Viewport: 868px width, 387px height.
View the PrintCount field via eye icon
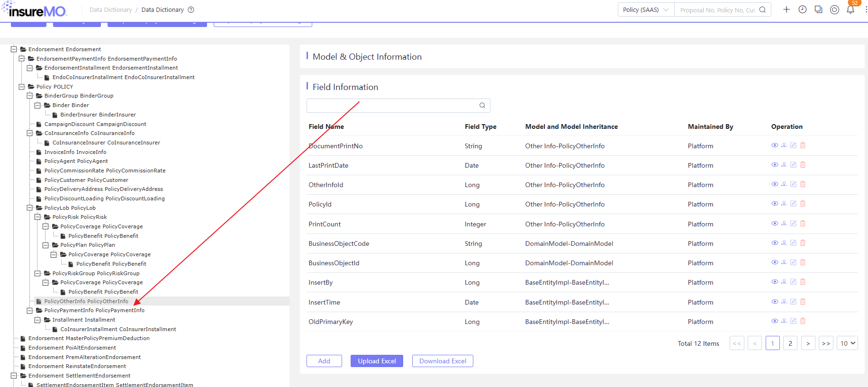tap(775, 224)
